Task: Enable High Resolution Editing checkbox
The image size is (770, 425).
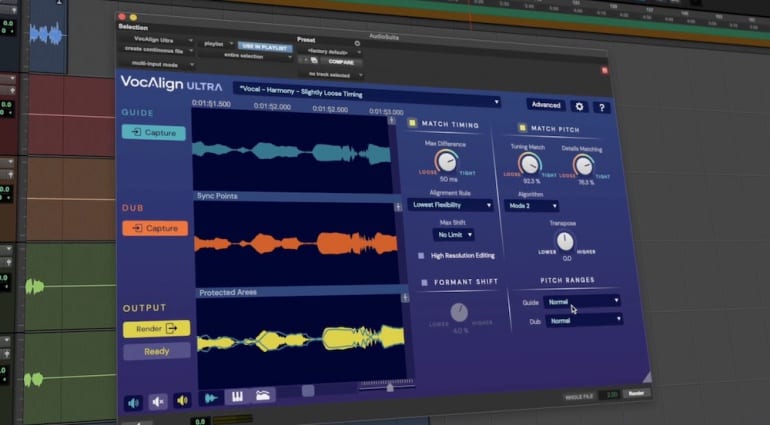Action: point(421,255)
